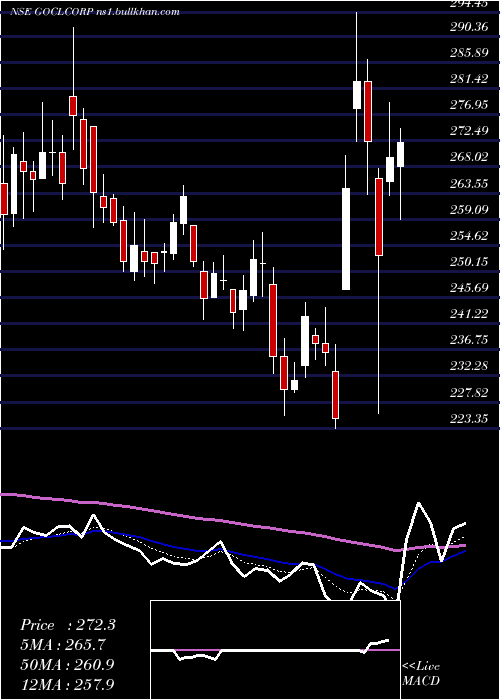
Task: Click the tall white candle opening near 245.69
Action: click(346, 239)
